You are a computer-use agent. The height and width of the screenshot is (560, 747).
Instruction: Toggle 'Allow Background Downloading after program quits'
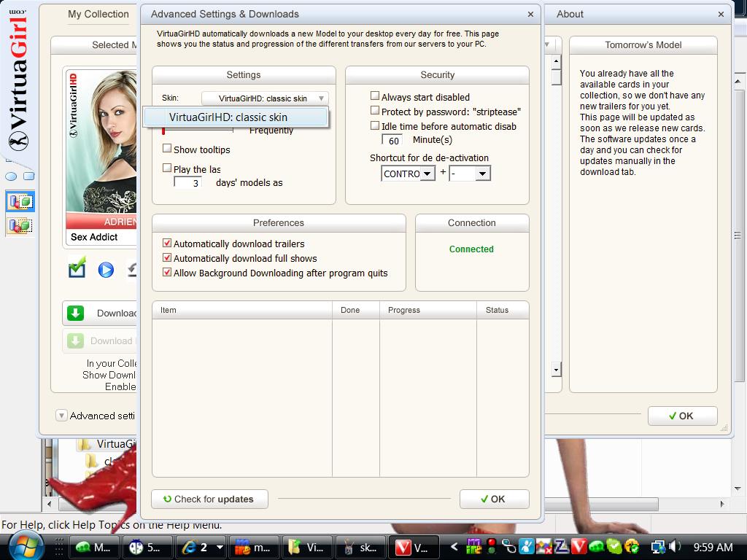[x=167, y=273]
